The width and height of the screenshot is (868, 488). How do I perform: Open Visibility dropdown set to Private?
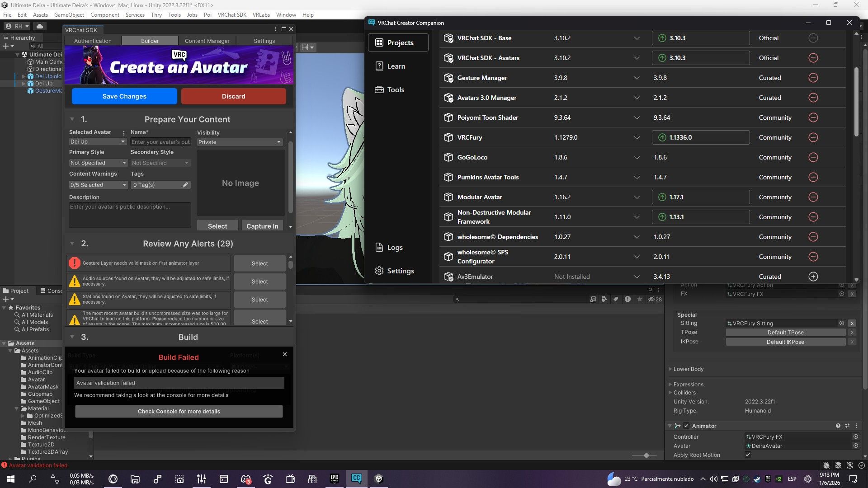[x=240, y=142]
